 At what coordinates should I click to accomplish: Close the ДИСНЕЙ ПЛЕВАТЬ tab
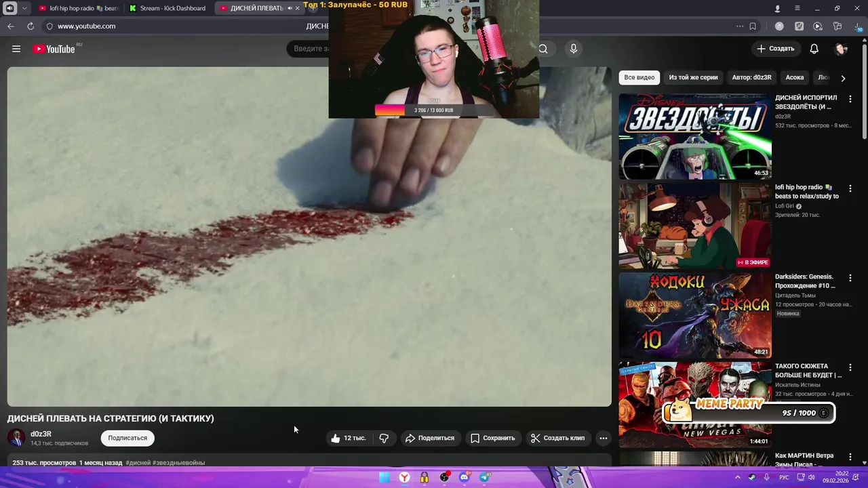coord(297,8)
